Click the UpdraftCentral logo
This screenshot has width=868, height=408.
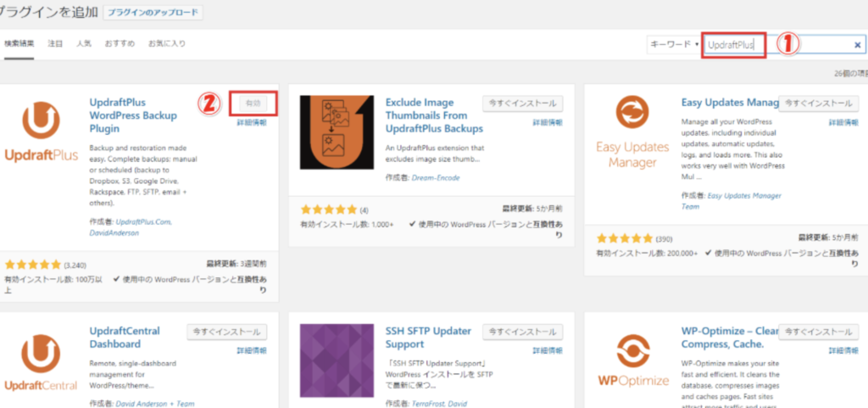[x=41, y=360]
